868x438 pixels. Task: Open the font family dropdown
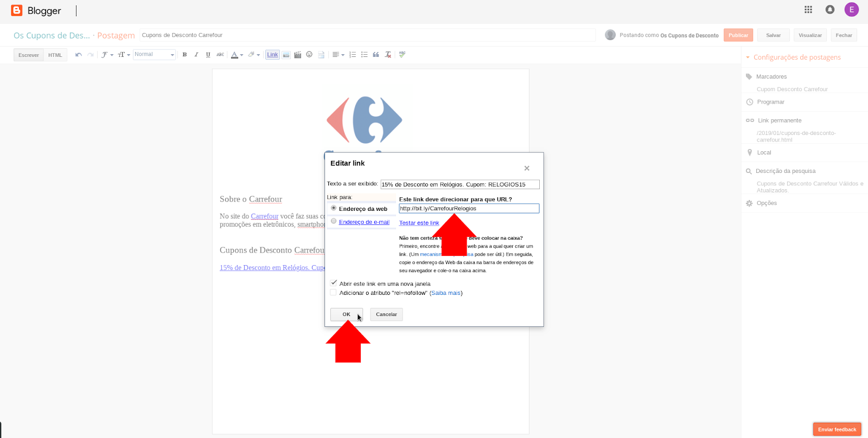[x=107, y=55]
